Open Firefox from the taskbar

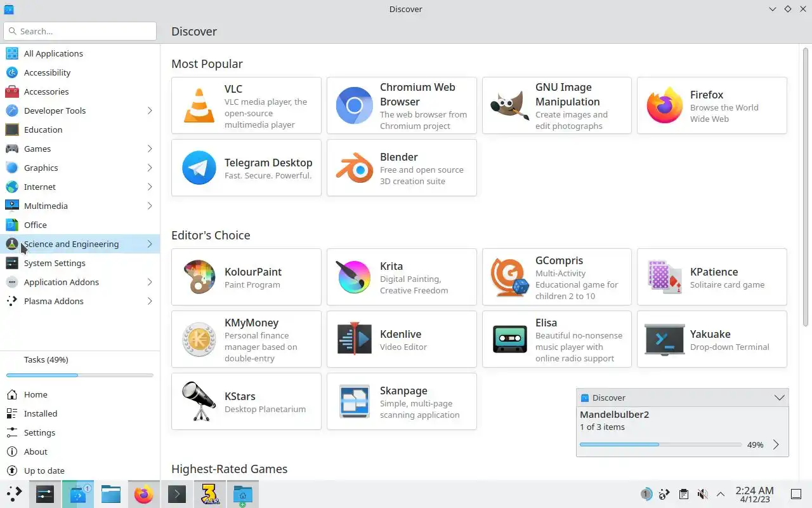[144, 494]
